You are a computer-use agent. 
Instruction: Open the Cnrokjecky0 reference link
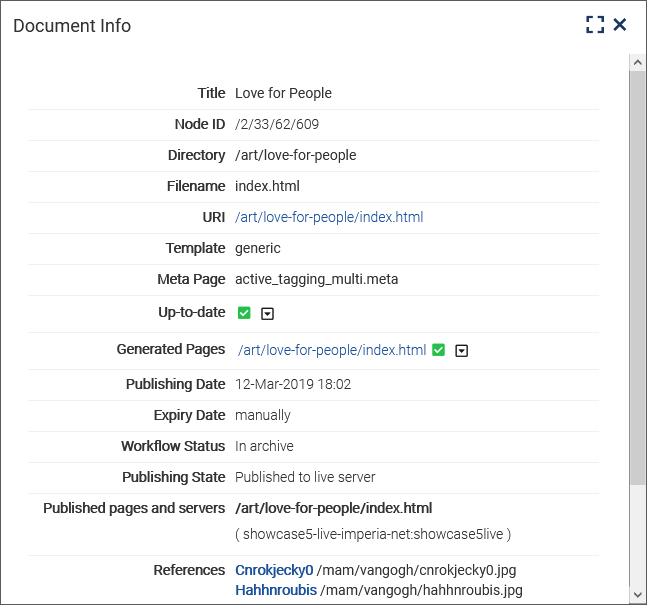274,570
